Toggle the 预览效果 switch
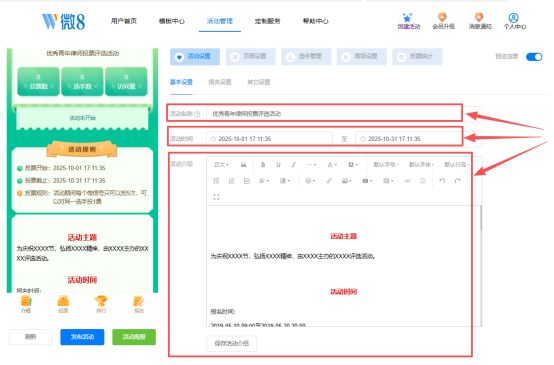Screen dimensions: 554x365 [534, 57]
